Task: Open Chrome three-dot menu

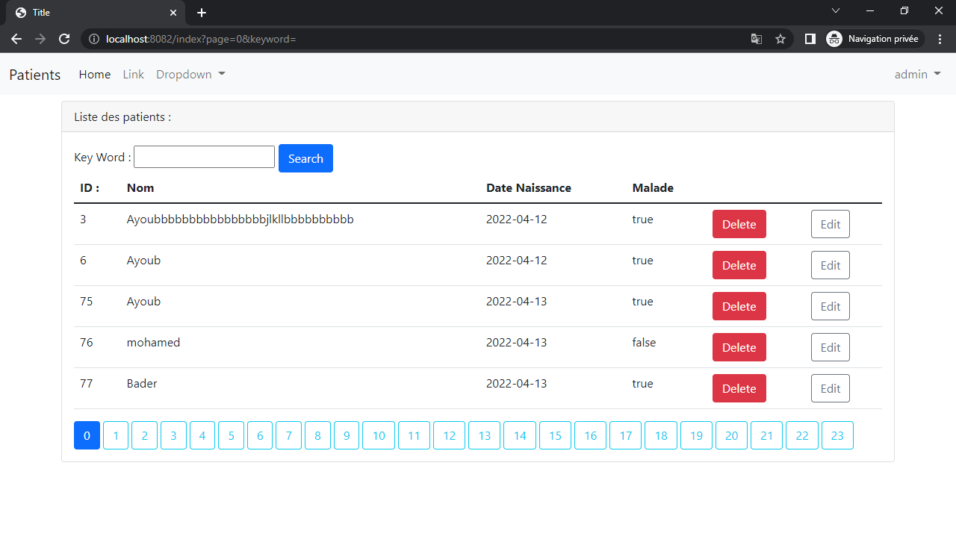Action: tap(940, 39)
